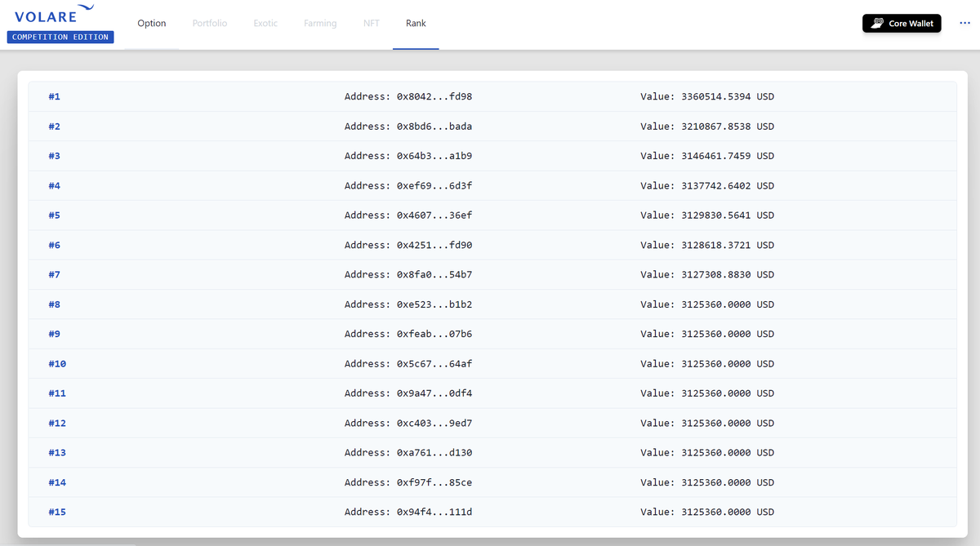Open the NFT tab
980x546 pixels.
(x=372, y=24)
